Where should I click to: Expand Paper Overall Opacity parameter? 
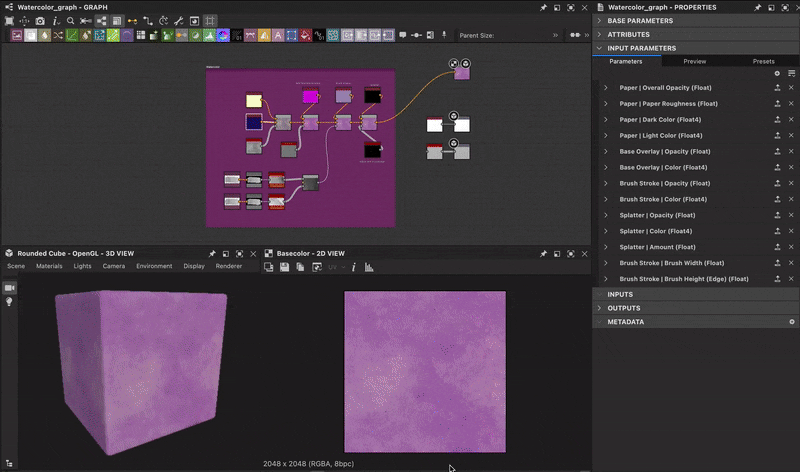tap(605, 88)
